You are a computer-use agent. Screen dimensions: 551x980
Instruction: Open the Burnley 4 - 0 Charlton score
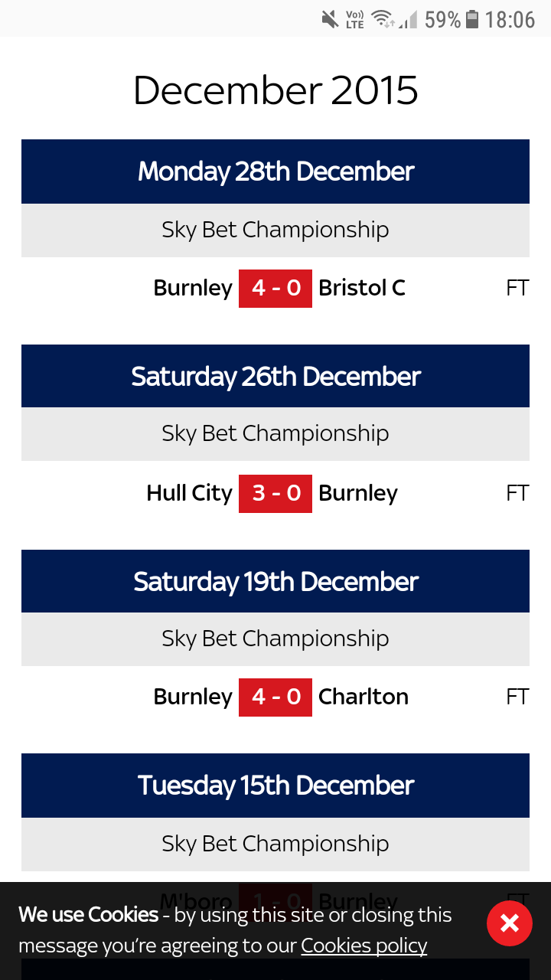click(x=275, y=697)
